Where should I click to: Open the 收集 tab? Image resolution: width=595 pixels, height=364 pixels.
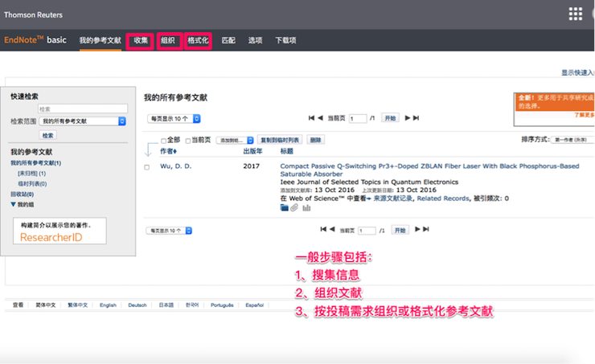pyautogui.click(x=141, y=40)
